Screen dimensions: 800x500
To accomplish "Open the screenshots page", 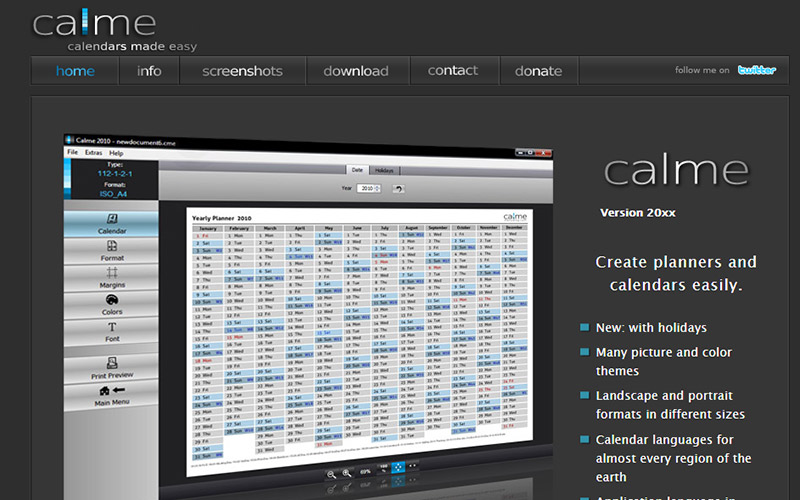I will point(242,70).
